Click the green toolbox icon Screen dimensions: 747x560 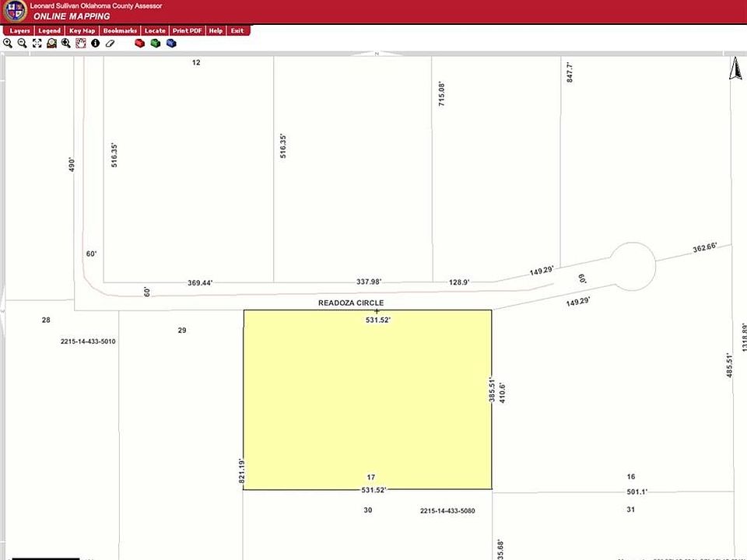coord(156,44)
